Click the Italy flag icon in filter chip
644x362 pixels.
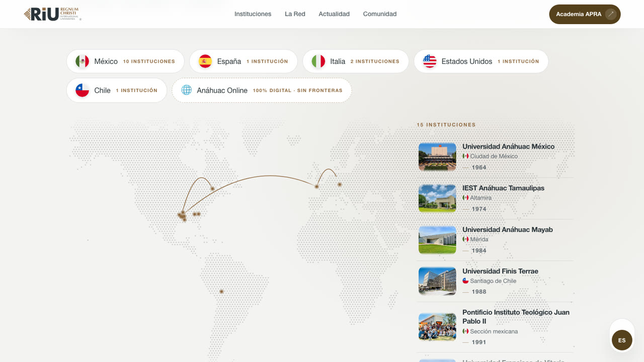(x=318, y=61)
